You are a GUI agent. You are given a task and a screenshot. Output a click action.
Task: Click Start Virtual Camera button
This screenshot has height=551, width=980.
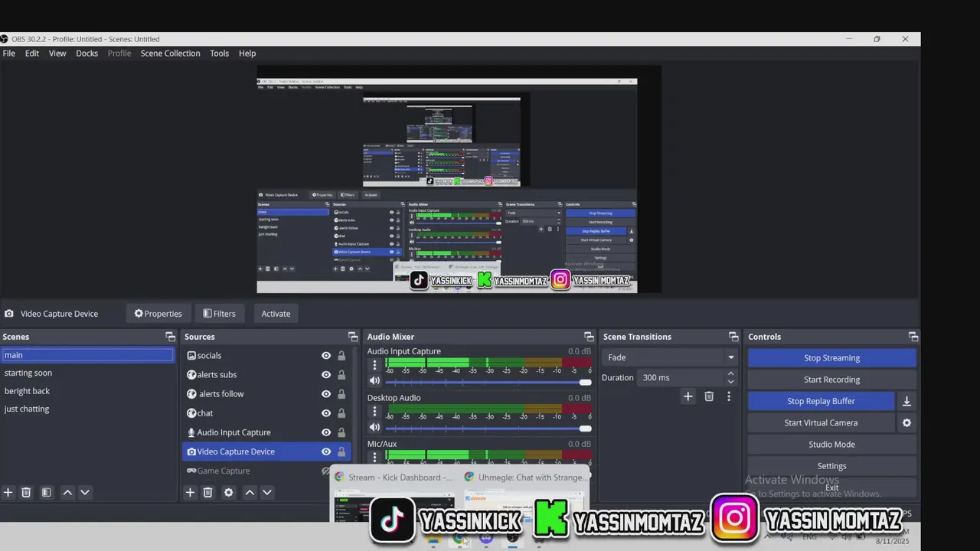(821, 422)
